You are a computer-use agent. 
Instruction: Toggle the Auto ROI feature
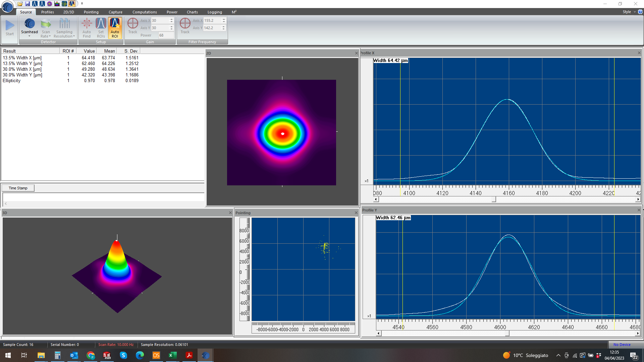coord(115,27)
